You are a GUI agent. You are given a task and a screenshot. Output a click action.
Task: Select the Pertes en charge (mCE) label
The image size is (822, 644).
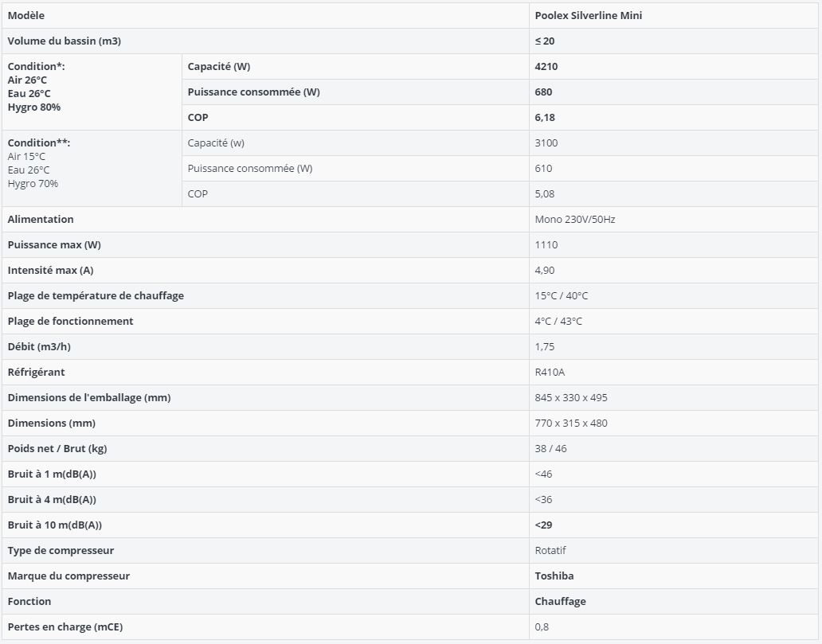(65, 626)
